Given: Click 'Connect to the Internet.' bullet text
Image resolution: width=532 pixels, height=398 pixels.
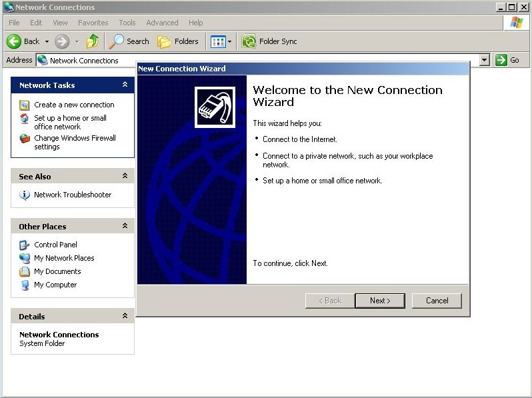Looking at the screenshot, I should click(300, 139).
